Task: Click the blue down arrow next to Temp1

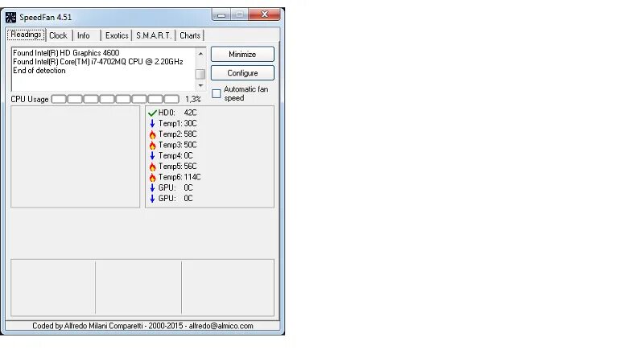Action: click(x=152, y=124)
